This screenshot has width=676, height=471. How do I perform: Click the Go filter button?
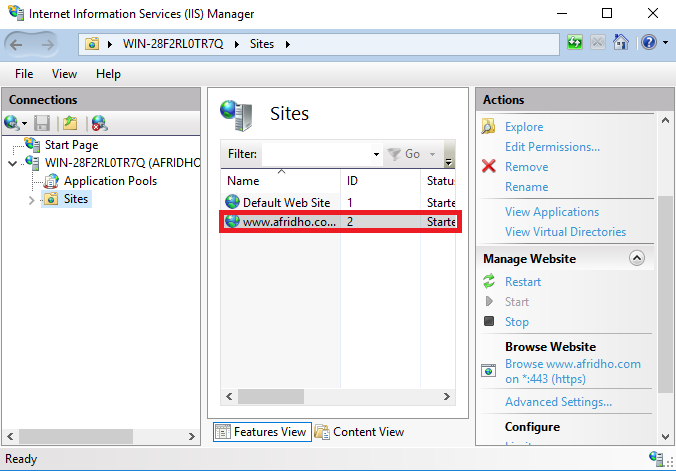(404, 154)
